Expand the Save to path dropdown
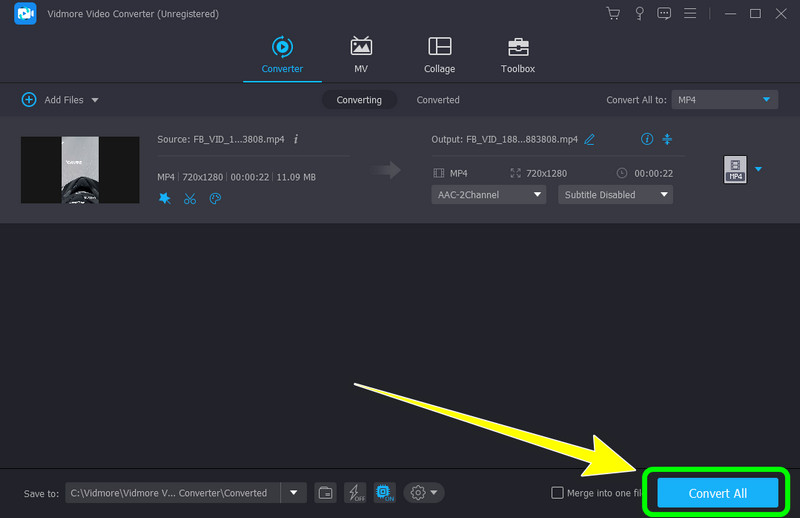Viewport: 800px width, 518px height. tap(293, 492)
